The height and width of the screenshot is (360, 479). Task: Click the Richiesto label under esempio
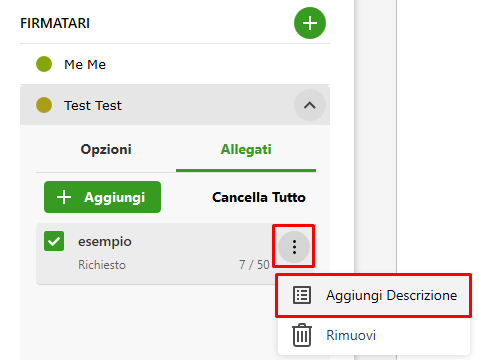(102, 265)
